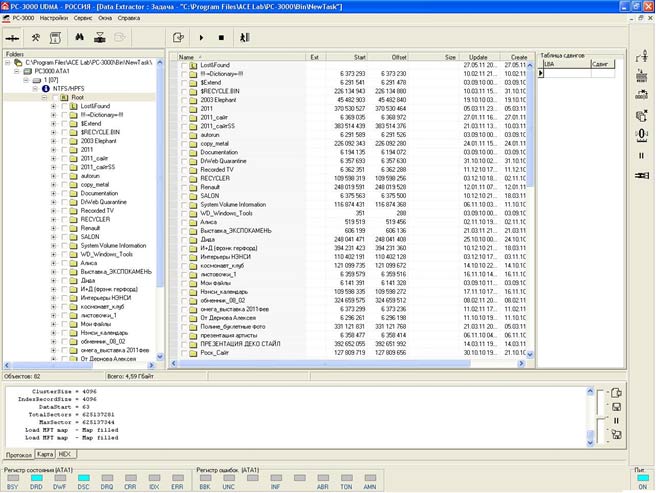Collapse the NTFS/HPFS tree node
The image size is (656, 493).
pyautogui.click(x=36, y=89)
